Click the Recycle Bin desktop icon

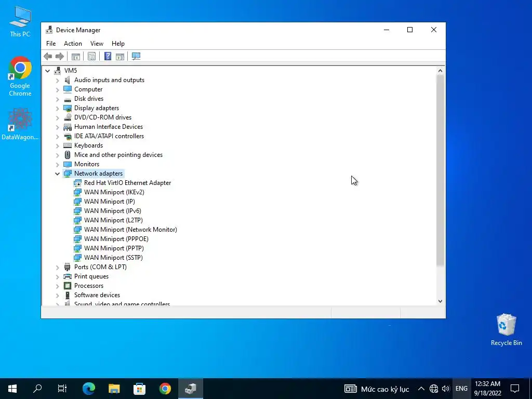(x=506, y=330)
